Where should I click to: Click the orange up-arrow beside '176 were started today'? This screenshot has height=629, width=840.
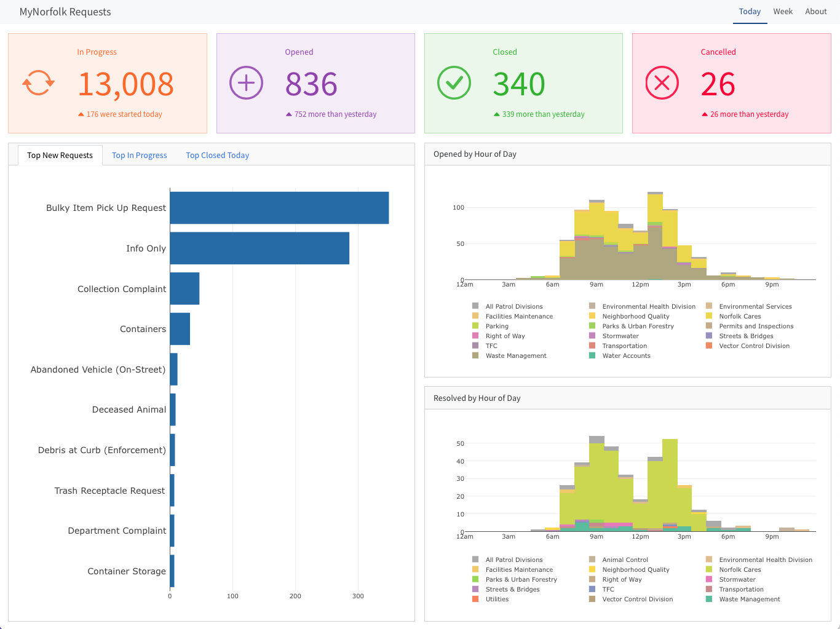81,114
